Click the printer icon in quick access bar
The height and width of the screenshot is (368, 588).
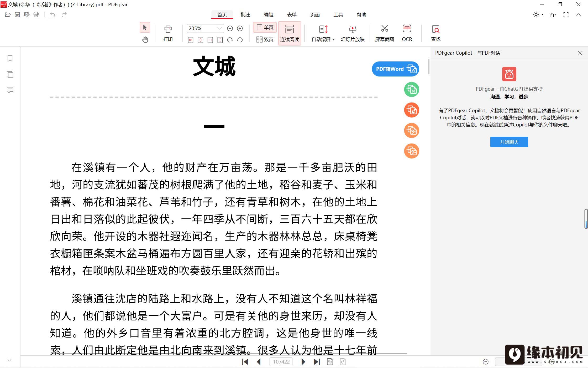pyautogui.click(x=36, y=15)
